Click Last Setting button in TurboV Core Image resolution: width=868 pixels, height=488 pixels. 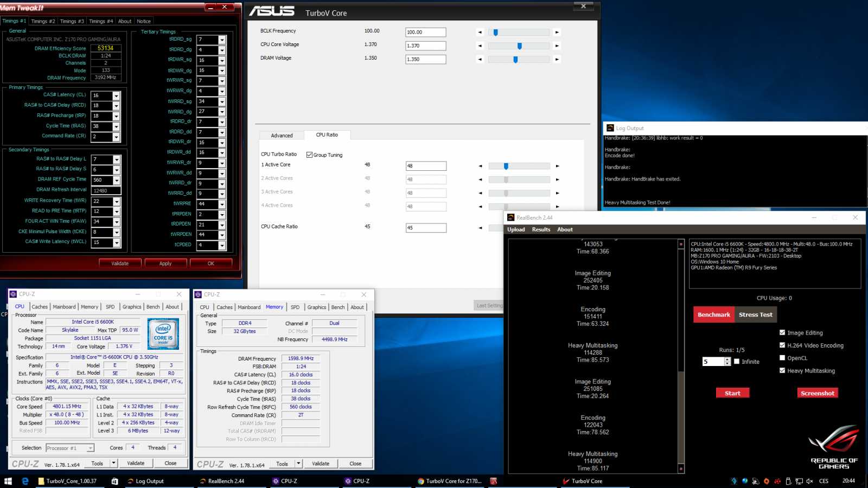point(489,306)
